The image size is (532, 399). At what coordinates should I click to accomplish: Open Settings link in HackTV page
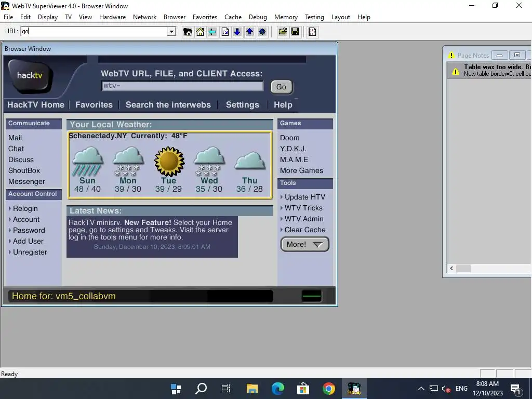tap(243, 105)
